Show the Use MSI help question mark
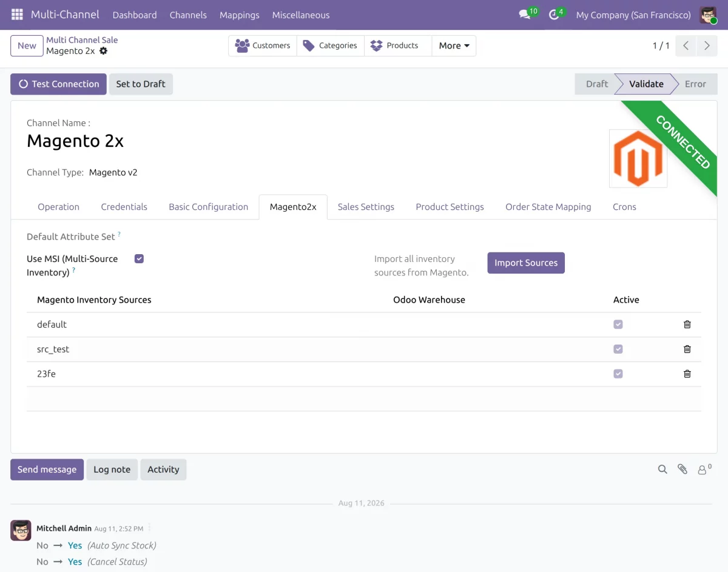Image resolution: width=728 pixels, height=572 pixels. tap(73, 270)
